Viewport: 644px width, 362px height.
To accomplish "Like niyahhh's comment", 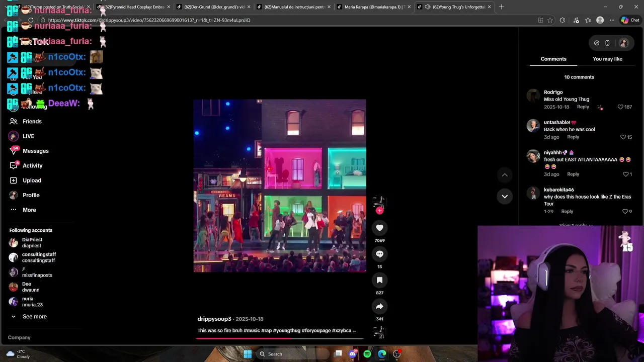I will [x=626, y=174].
